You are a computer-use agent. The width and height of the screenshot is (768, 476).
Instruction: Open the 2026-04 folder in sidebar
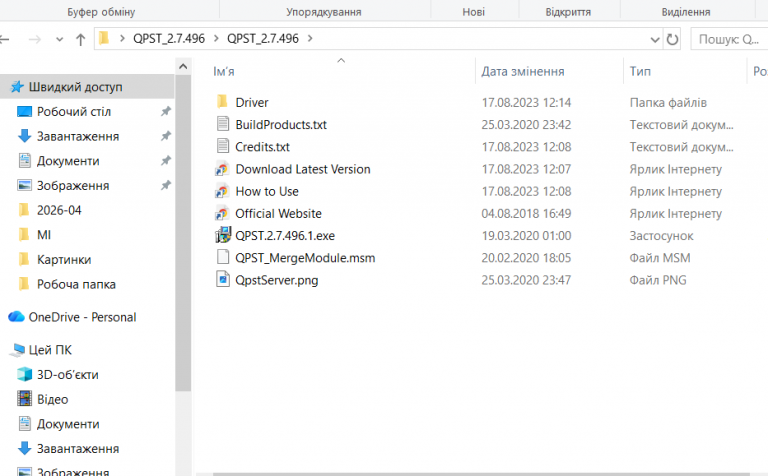(59, 210)
